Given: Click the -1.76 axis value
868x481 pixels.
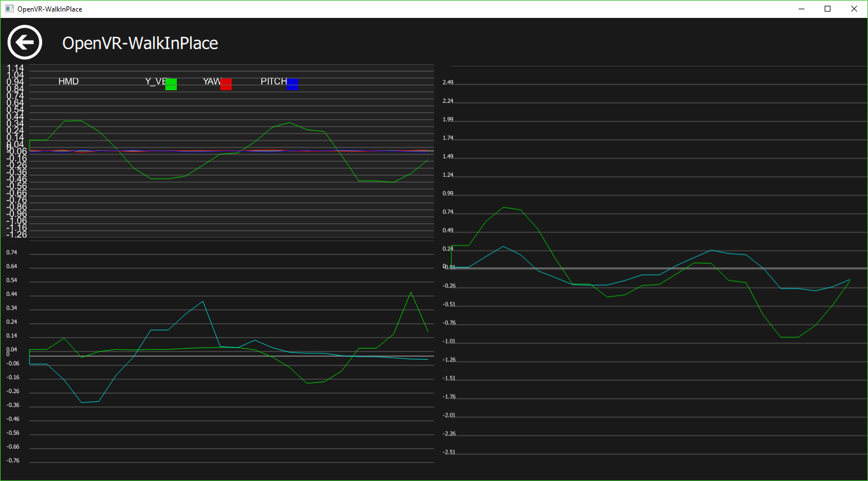Looking at the screenshot, I should [x=449, y=397].
